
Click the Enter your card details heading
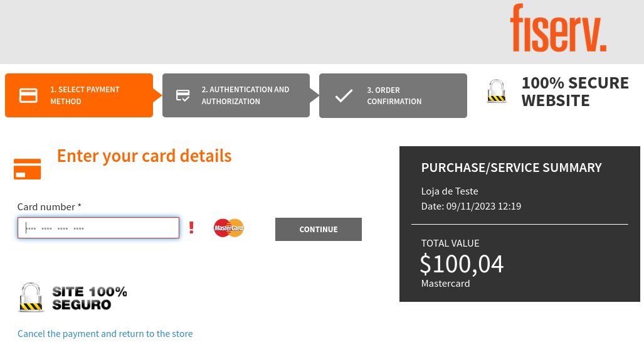[x=144, y=156]
